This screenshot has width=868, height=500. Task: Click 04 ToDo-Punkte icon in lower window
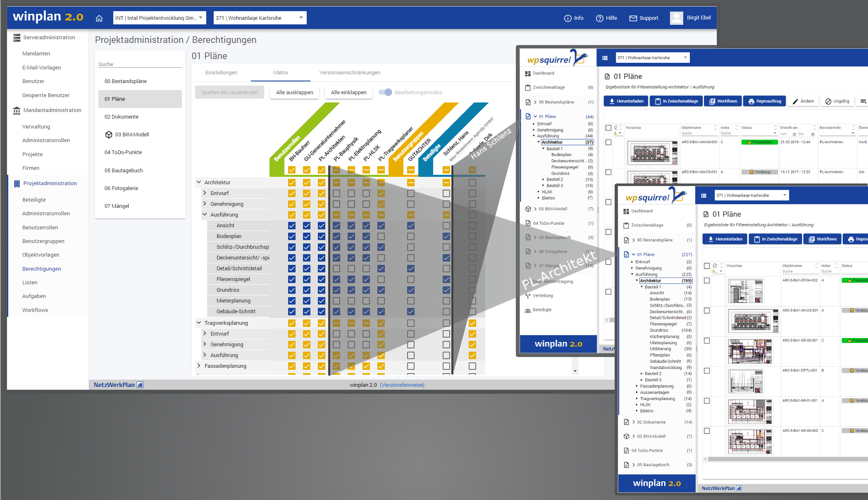click(x=627, y=451)
